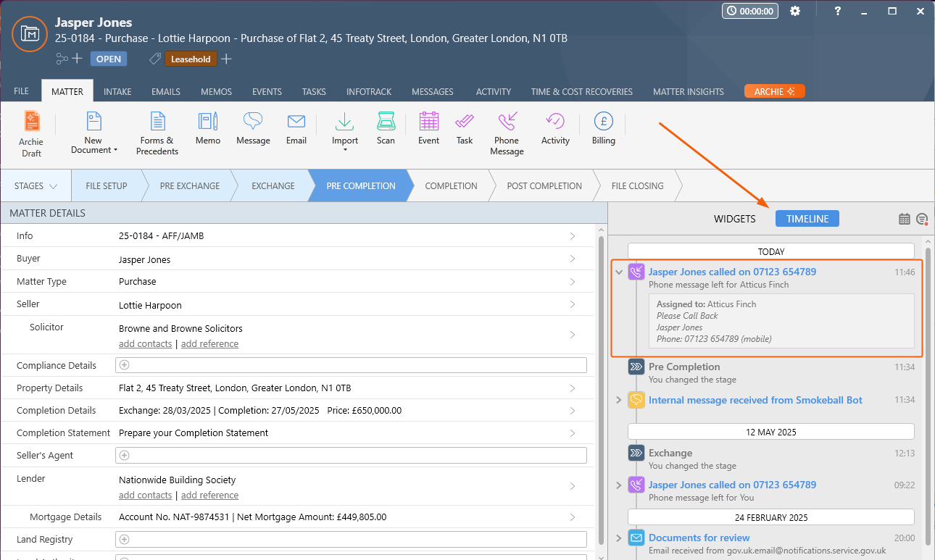Collapse the Jasper Jones 11:46 call entry
The image size is (935, 560).
[x=619, y=272]
